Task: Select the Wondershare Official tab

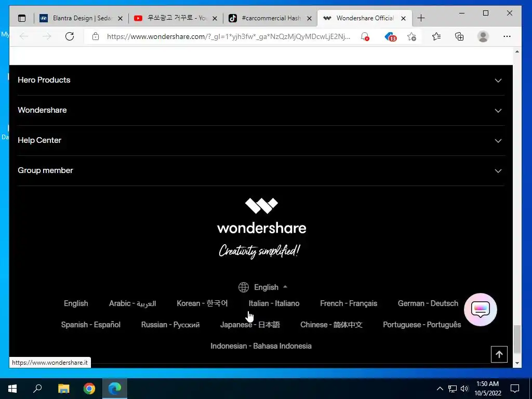Action: (364, 18)
